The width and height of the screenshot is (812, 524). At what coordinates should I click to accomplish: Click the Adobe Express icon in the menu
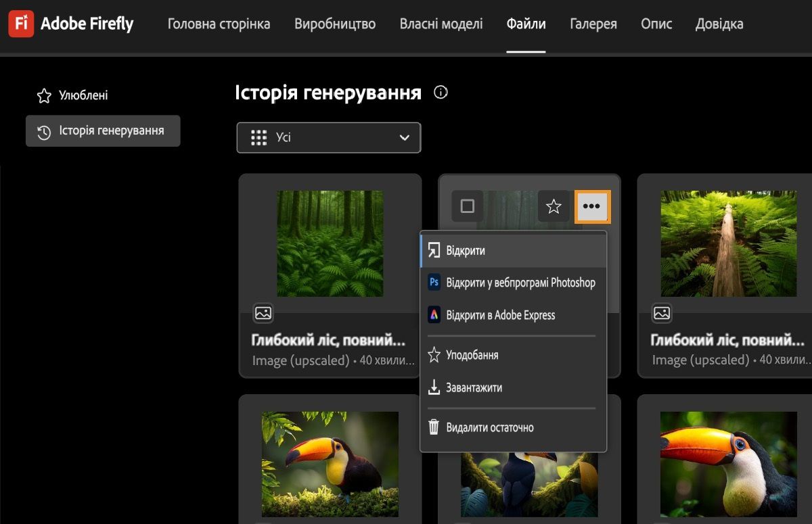[434, 315]
